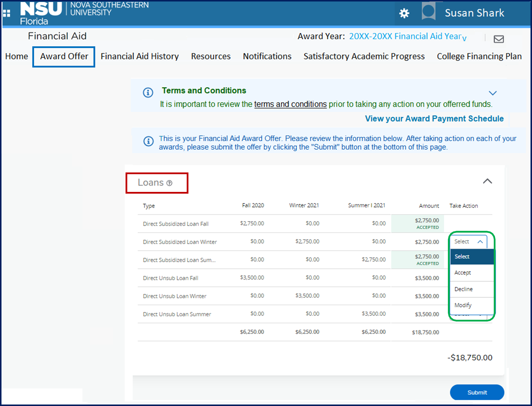The image size is (532, 406).
Task: Collapse the Loans section chevron
Action: click(x=487, y=181)
